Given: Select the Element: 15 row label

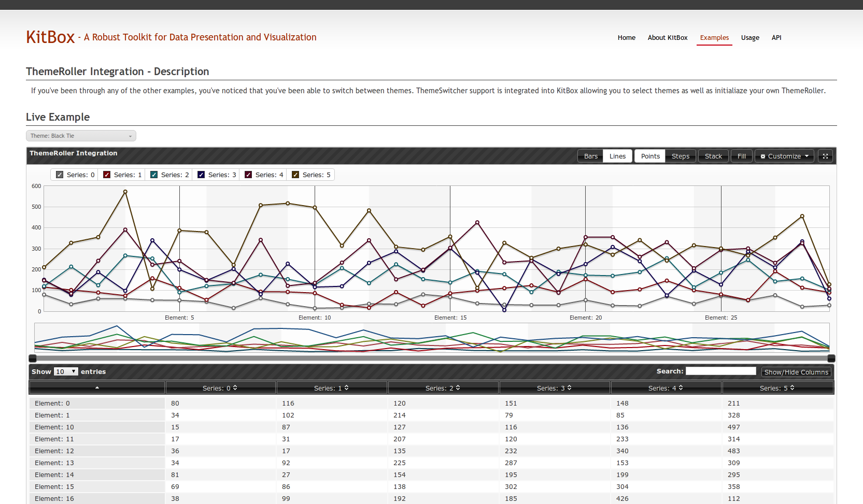Looking at the screenshot, I should click(x=97, y=486).
